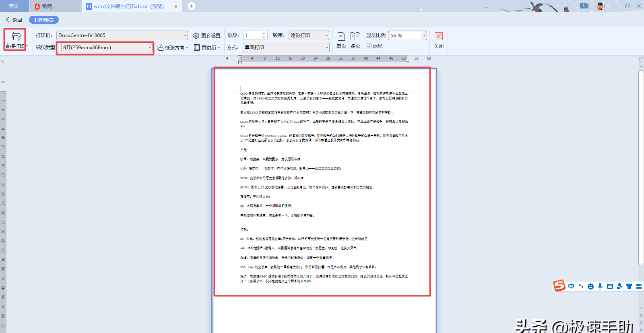Click the user account icon in Sogou bar
The image size is (644, 333).
click(x=619, y=286)
